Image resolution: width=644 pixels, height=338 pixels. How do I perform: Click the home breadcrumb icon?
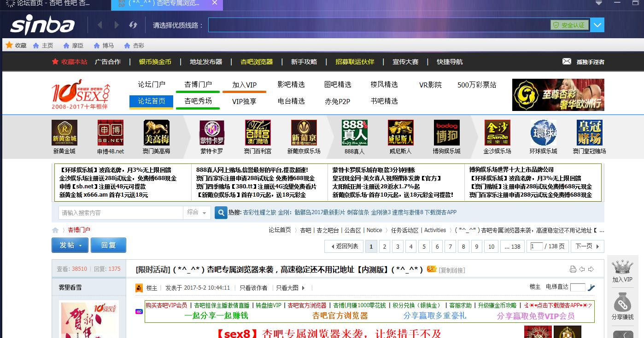[55, 230]
